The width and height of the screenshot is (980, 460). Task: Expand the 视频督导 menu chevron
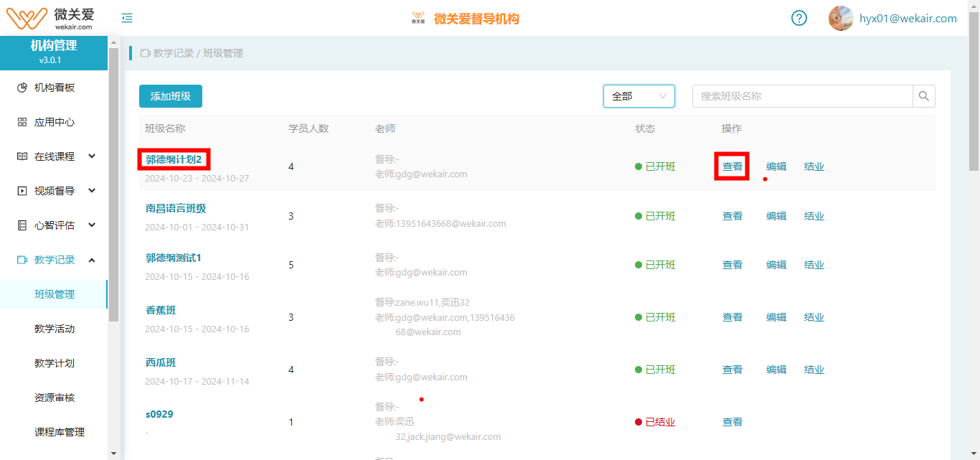coord(92,191)
